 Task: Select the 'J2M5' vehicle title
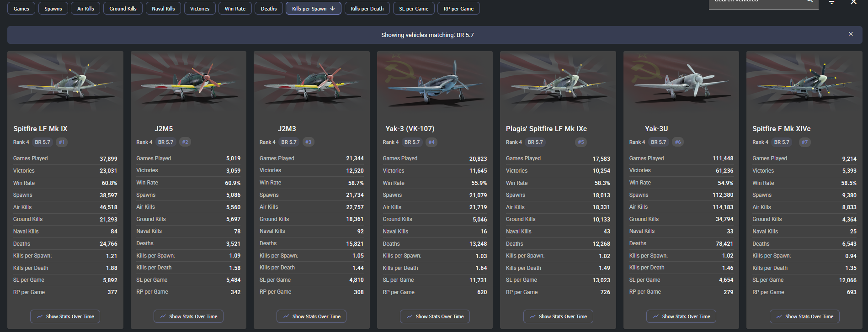(x=164, y=129)
